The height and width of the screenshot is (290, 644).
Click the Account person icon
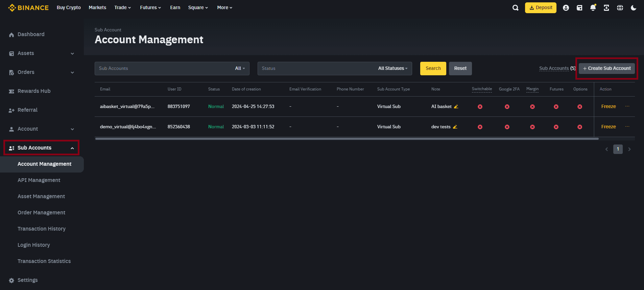point(11,129)
